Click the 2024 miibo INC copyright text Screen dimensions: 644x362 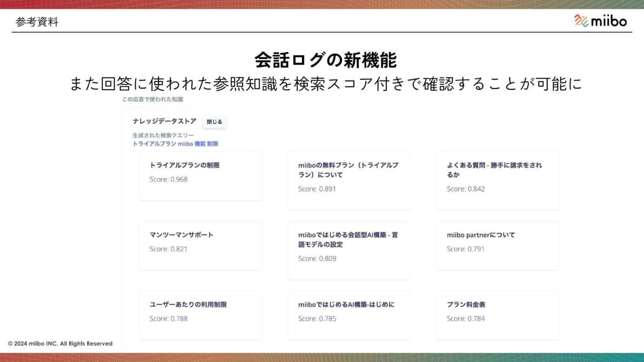coord(61,343)
